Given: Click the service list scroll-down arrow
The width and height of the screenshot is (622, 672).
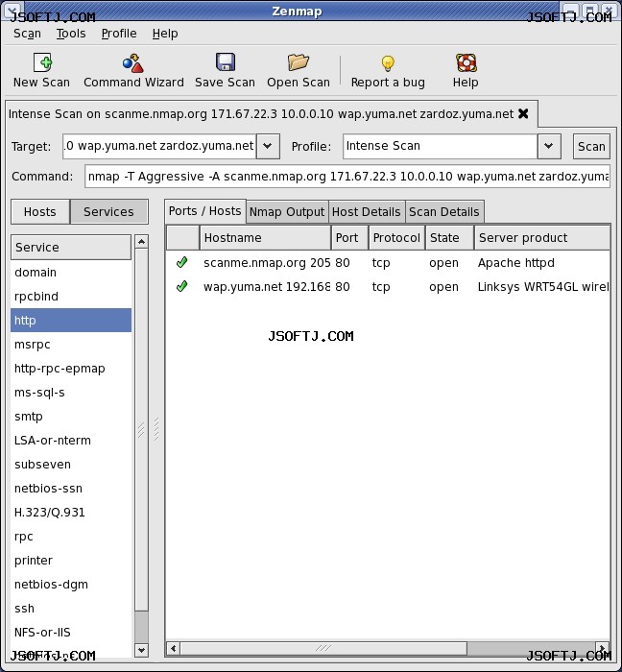Looking at the screenshot, I should [x=141, y=650].
